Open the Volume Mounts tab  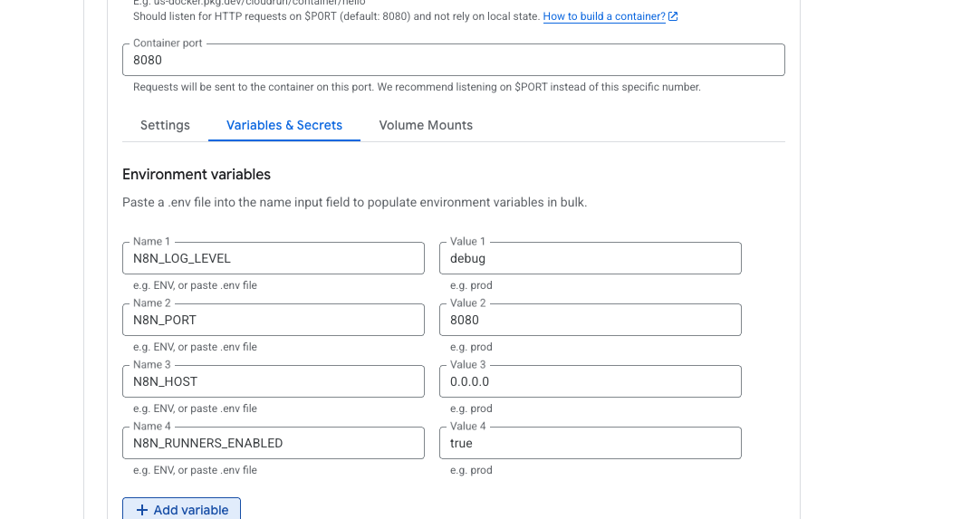point(426,125)
